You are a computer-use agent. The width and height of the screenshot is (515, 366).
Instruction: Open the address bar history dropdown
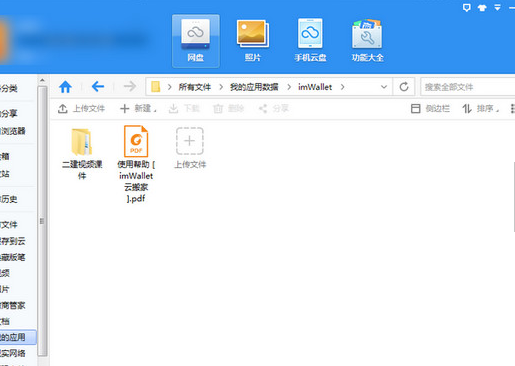coord(384,87)
